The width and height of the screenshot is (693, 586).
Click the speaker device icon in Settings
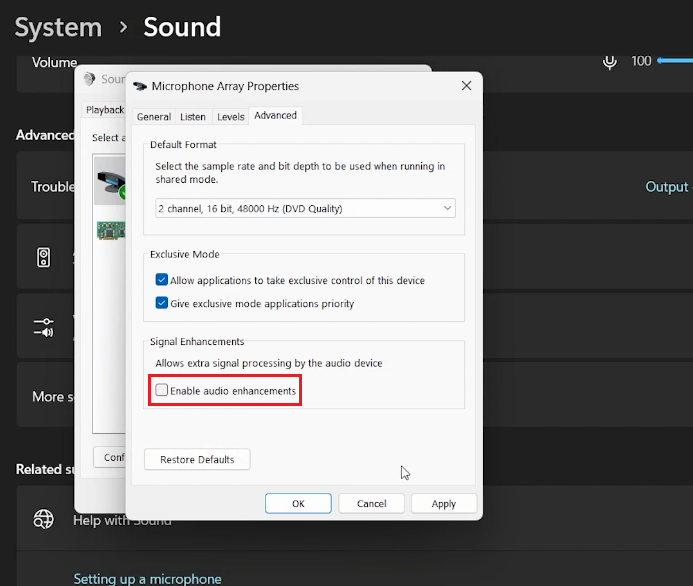click(43, 258)
